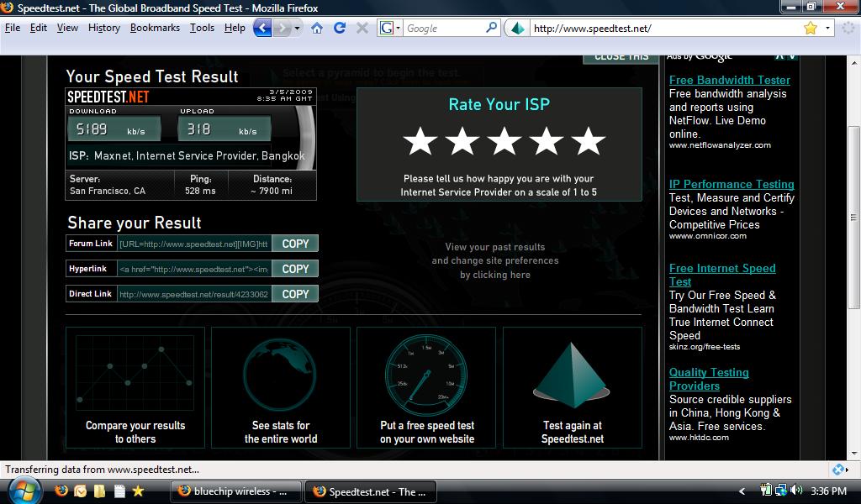Screen dimensions: 861x504
Task: Open the clock-faced Quick Launch icon
Action: coord(80,491)
